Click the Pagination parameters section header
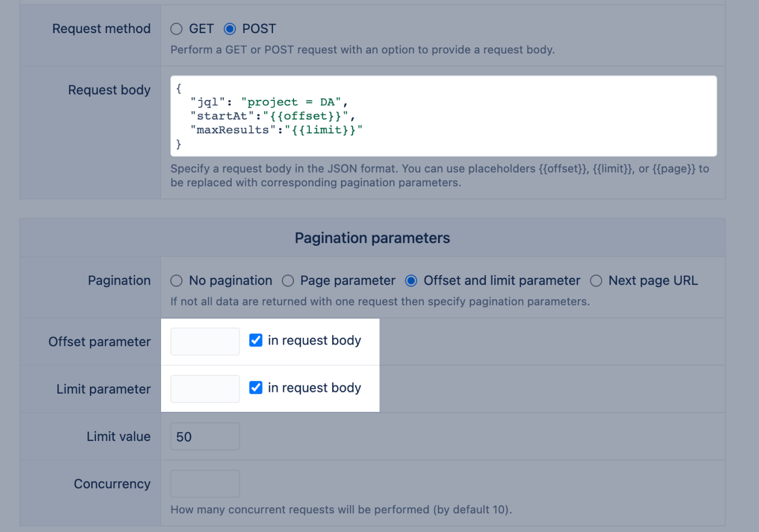 pos(372,238)
